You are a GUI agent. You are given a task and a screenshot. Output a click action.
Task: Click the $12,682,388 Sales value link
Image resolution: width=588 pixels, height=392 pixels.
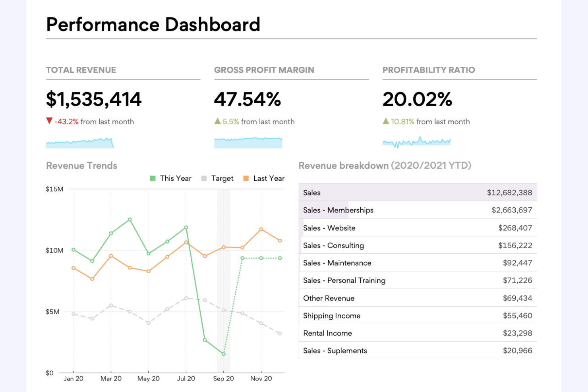click(x=510, y=193)
